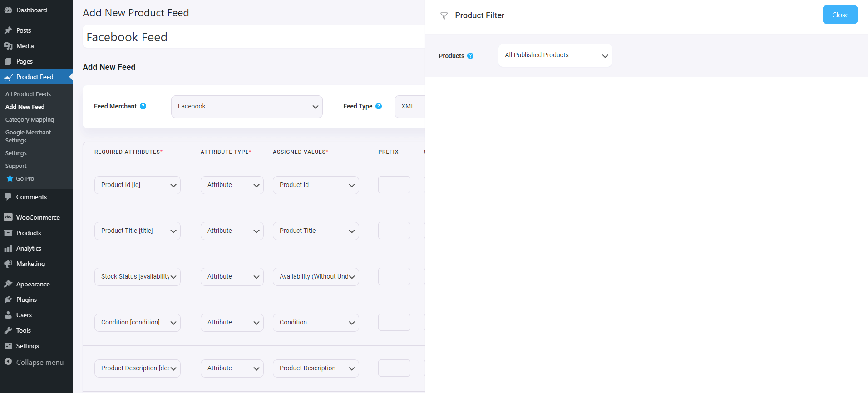This screenshot has height=393, width=868.
Task: Click the Facebook Feed title input field
Action: [254, 37]
